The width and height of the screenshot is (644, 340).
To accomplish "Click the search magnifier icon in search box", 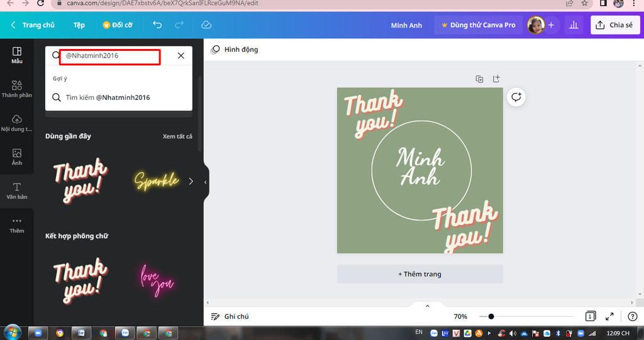I will [x=56, y=55].
